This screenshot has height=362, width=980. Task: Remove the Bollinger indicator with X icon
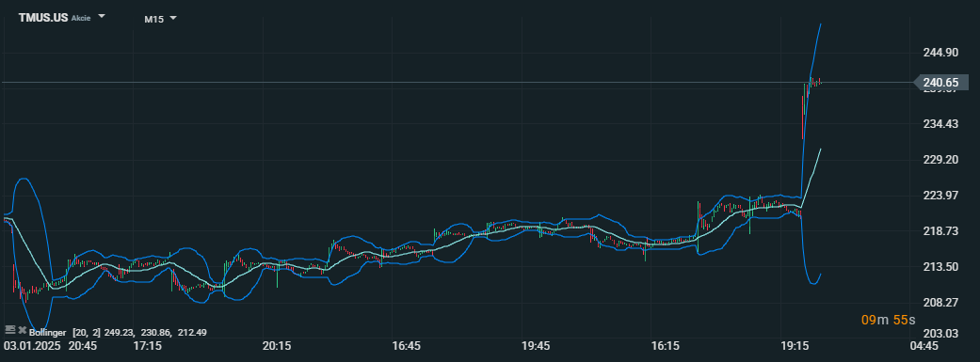(x=22, y=329)
